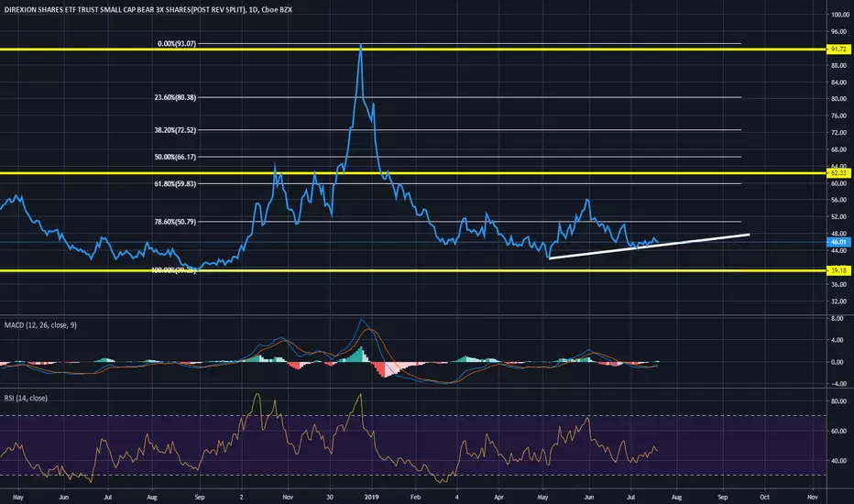Click 88.00 on the price scale
This screenshot has width=854, height=504.
[x=839, y=65]
